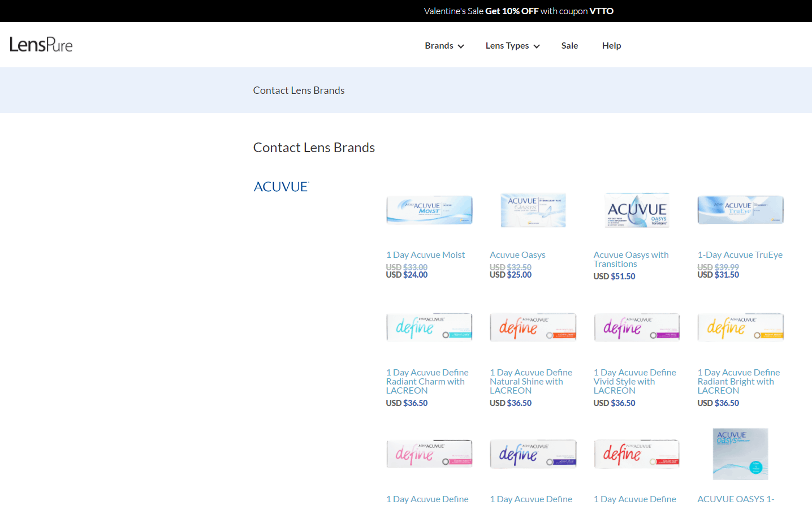Click the square ACUVUE Oasys 1-Day box image
The image size is (812, 505).
(x=741, y=454)
